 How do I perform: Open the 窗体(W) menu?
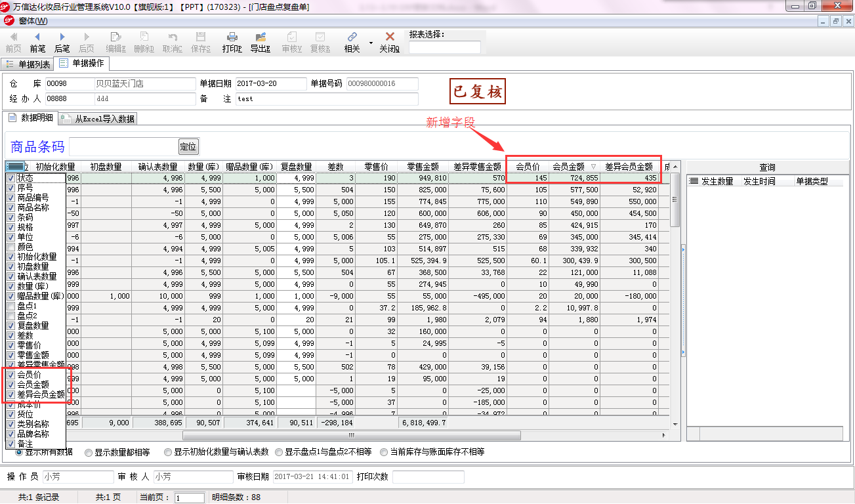33,21
